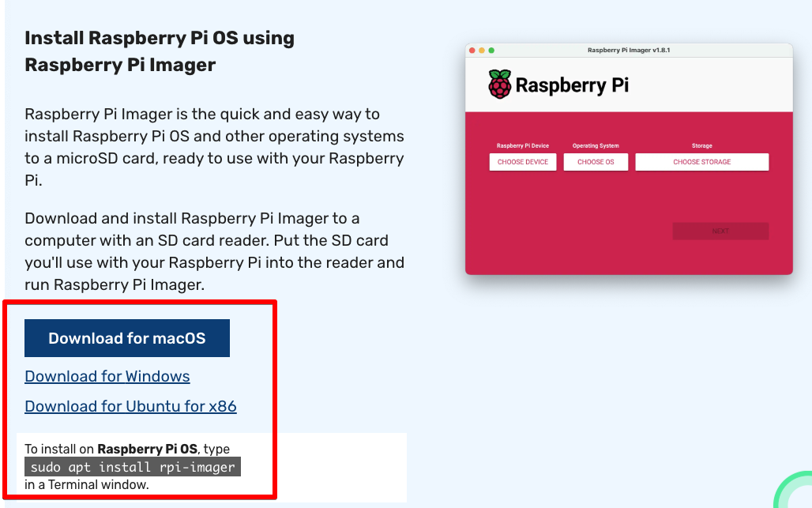Click CHOOSE DEVICE in the Imager image
Image resolution: width=812 pixels, height=508 pixels.
(523, 162)
